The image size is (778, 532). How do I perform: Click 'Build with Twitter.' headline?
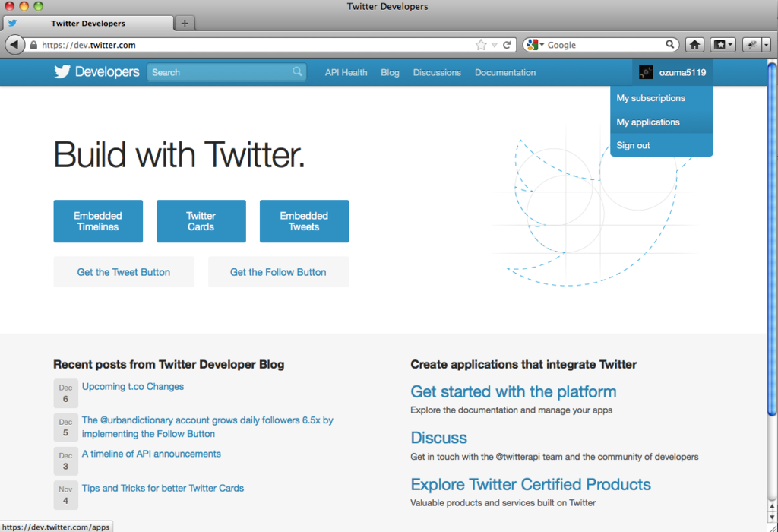(x=179, y=155)
